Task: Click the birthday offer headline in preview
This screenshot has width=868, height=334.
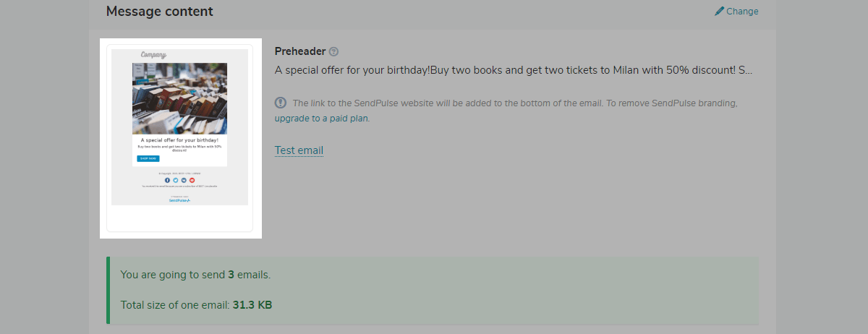Action: coord(179,140)
